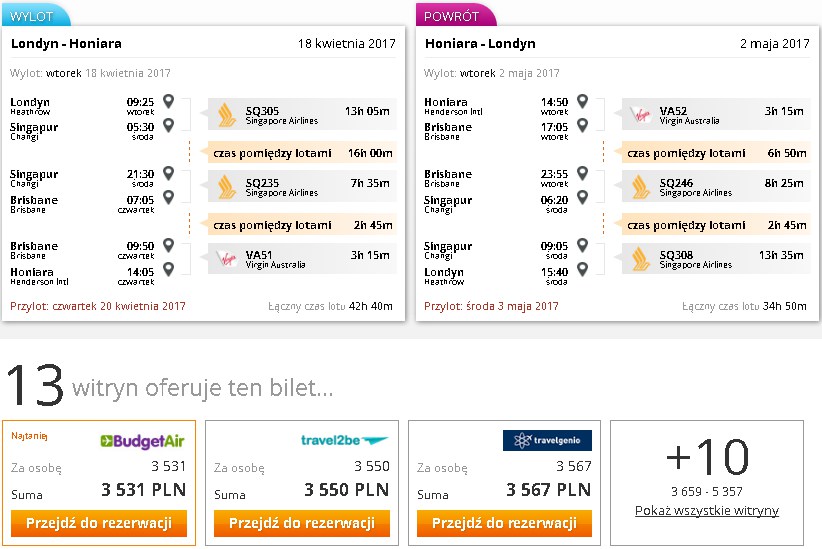Click the Singapore Airlines logo beside SQ308
The width and height of the screenshot is (822, 549).
(x=641, y=259)
